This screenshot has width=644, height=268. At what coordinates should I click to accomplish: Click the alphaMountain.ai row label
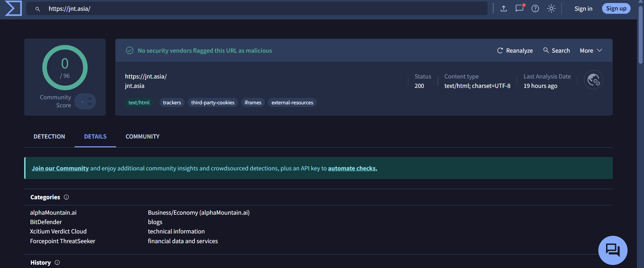click(53, 213)
